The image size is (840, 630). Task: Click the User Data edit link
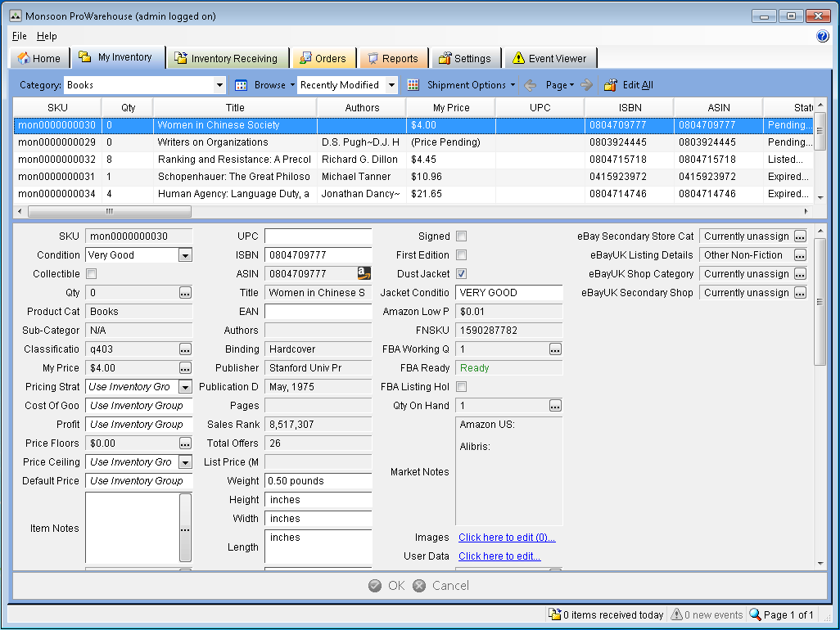point(499,556)
